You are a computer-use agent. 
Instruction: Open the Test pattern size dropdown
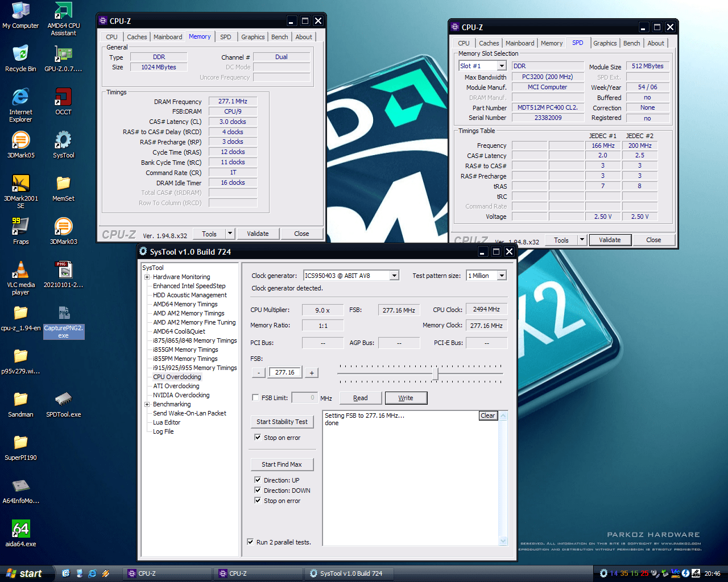[x=502, y=276]
